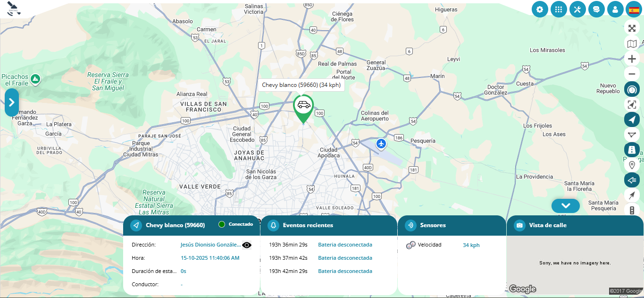Screen dimensions: 644x298
Task: Open the apps grid icon
Action: pos(559,9)
